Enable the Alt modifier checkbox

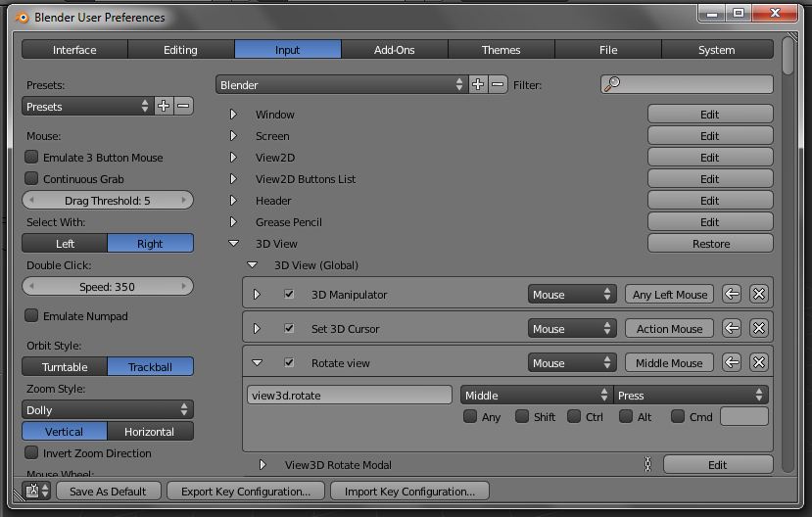pos(626,416)
